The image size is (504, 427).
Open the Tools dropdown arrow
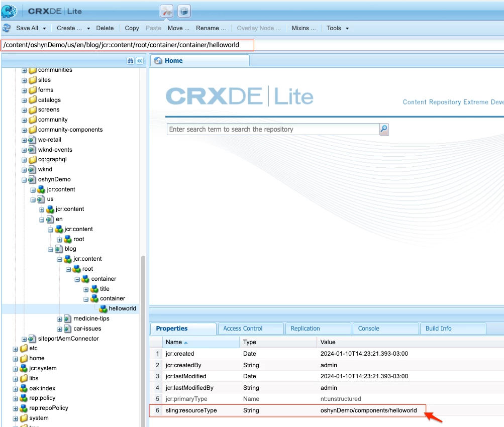347,28
